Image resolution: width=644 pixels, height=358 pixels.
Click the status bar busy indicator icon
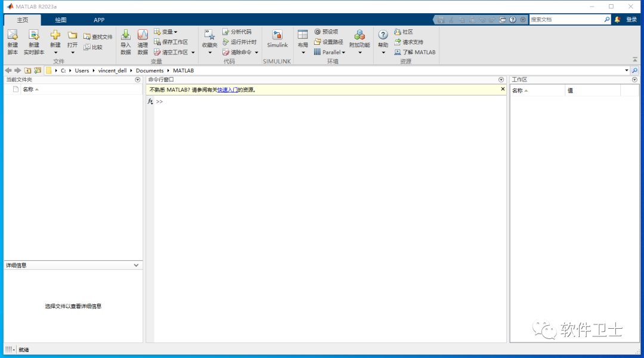click(x=10, y=350)
